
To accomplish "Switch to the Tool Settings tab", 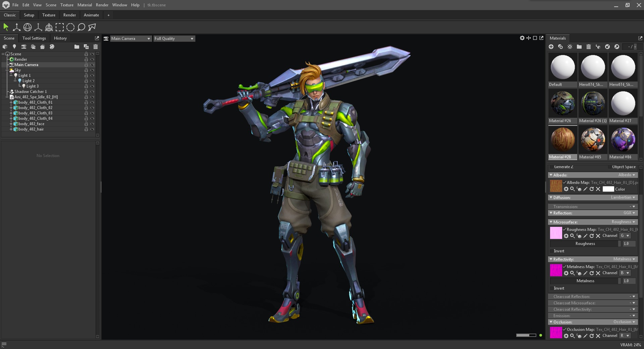I will pyautogui.click(x=34, y=38).
